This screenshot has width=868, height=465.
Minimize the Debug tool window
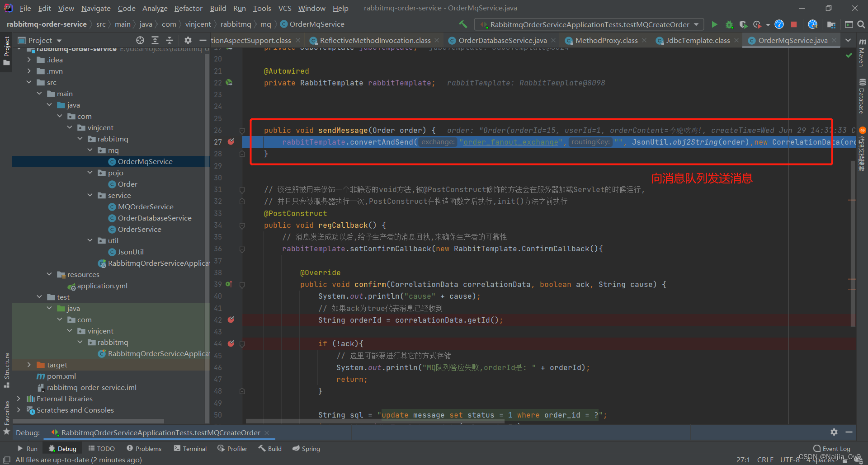pos(849,432)
